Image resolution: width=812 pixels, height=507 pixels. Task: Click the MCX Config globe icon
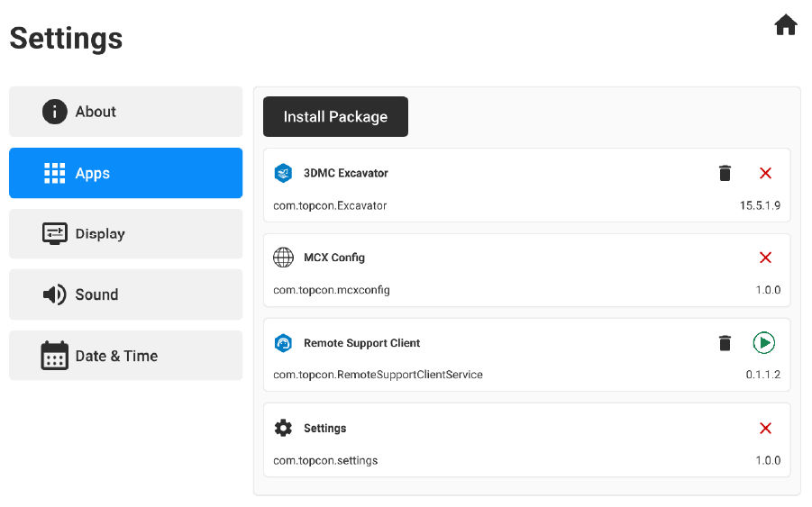(x=283, y=258)
